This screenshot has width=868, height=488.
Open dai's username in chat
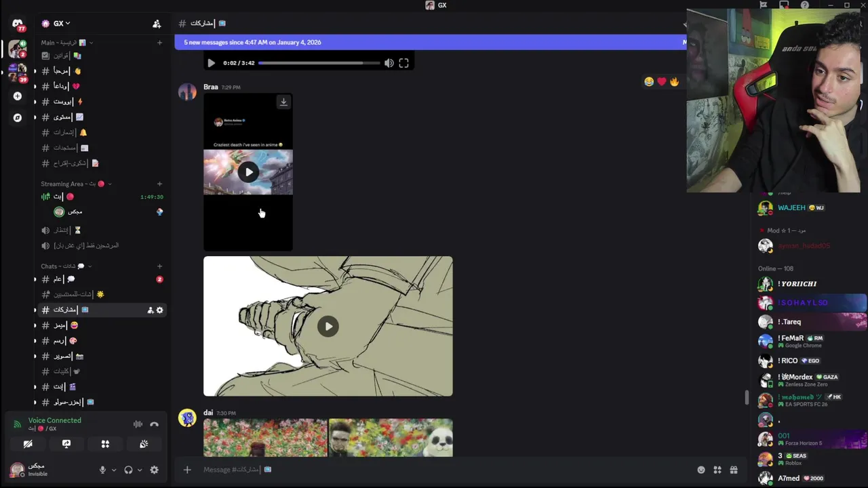pos(208,413)
